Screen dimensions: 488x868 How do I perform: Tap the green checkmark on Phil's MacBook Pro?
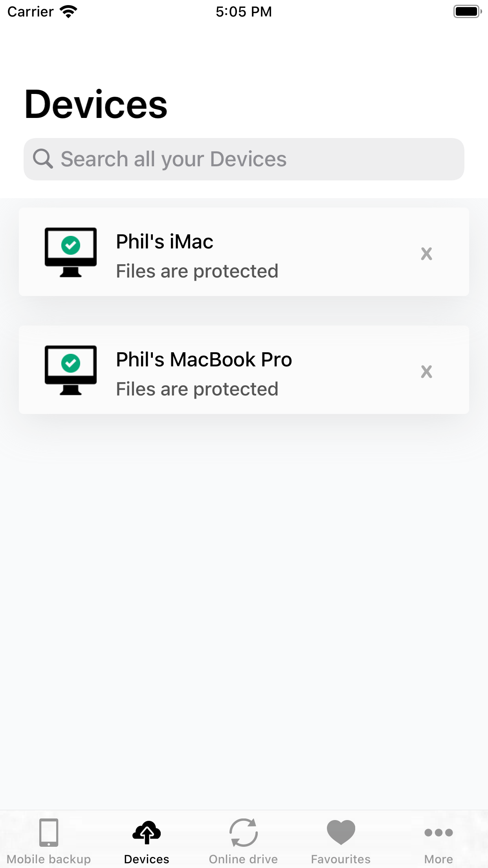point(71,363)
